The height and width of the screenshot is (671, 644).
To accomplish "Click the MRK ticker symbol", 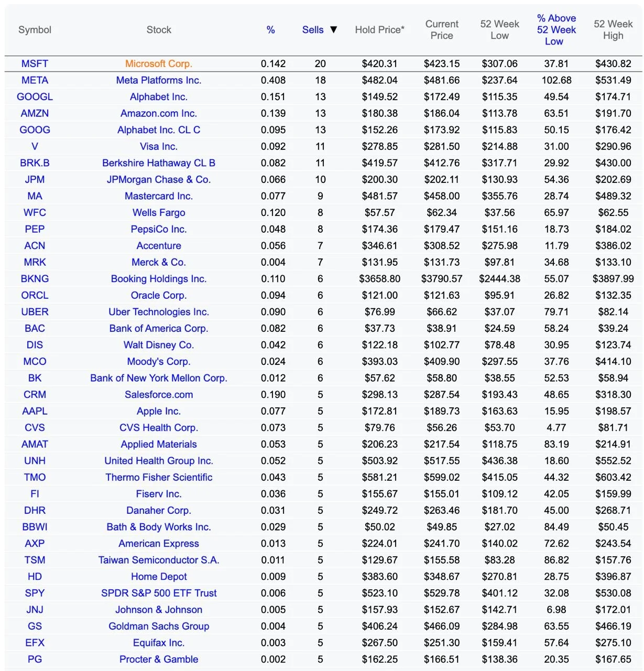I will (35, 262).
